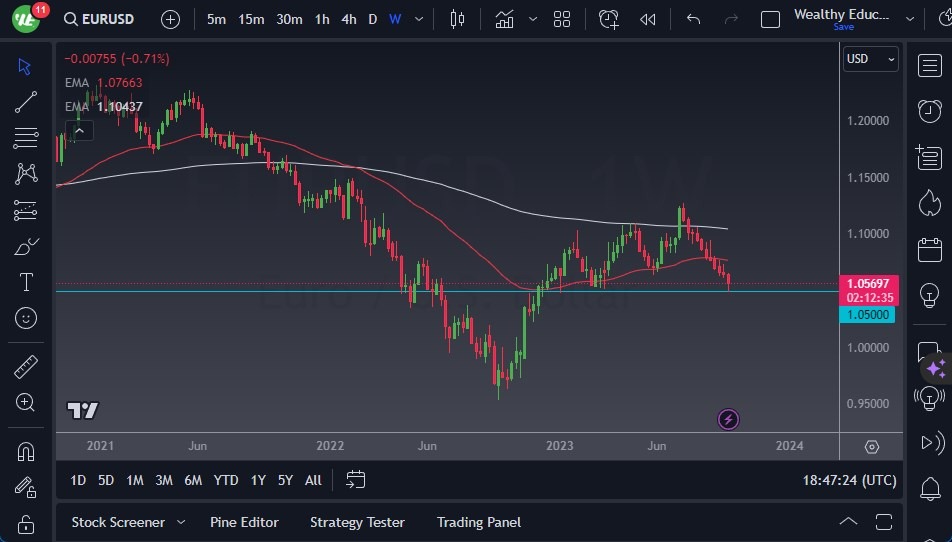Toggle Magnet mode for drawings

[x=26, y=452]
